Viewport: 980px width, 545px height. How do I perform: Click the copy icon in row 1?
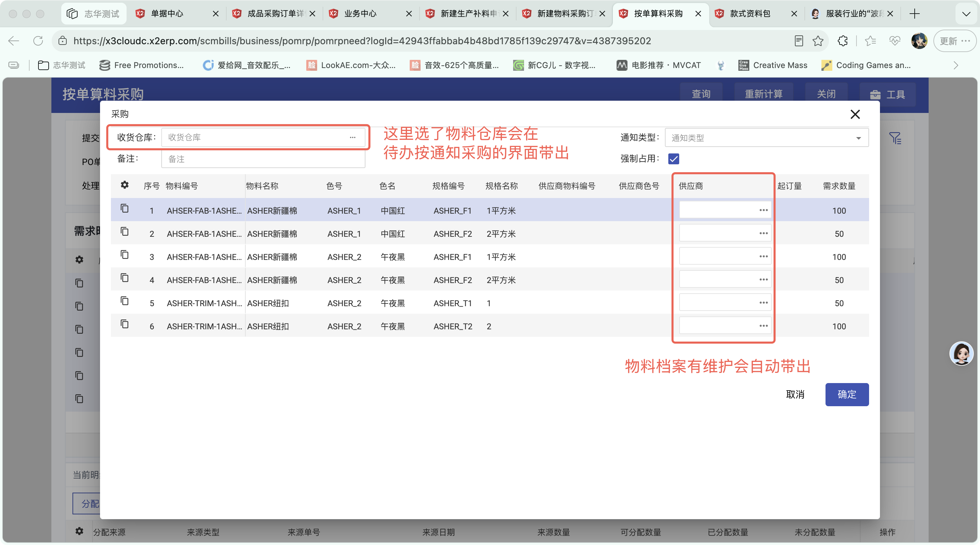[x=125, y=209]
